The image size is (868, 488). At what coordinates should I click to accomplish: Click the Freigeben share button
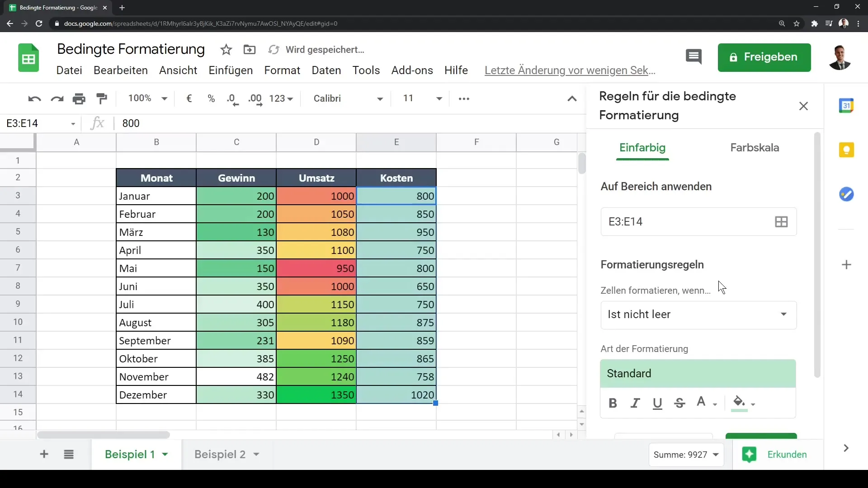pyautogui.click(x=764, y=57)
